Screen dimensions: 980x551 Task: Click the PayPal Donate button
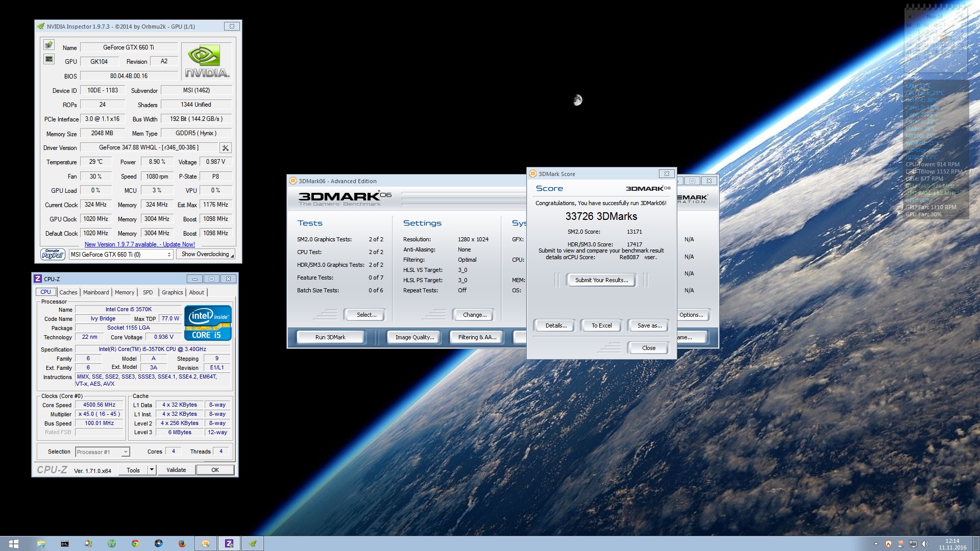(53, 254)
